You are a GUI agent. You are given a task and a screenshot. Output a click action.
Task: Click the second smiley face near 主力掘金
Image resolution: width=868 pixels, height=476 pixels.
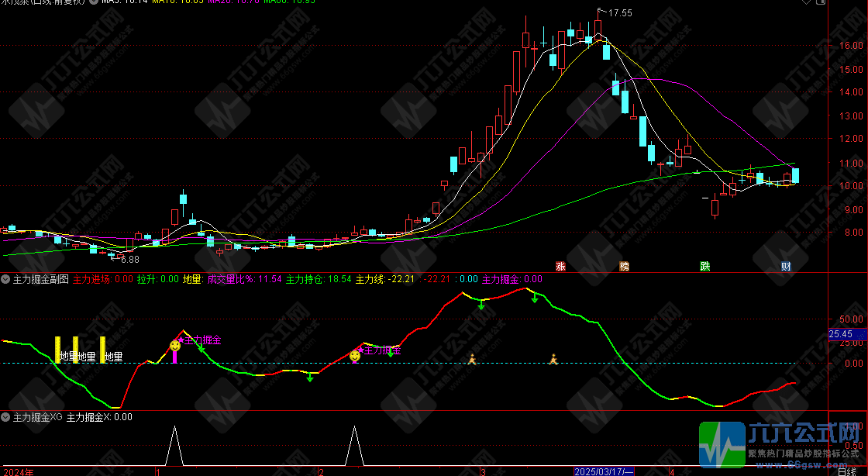pos(355,355)
